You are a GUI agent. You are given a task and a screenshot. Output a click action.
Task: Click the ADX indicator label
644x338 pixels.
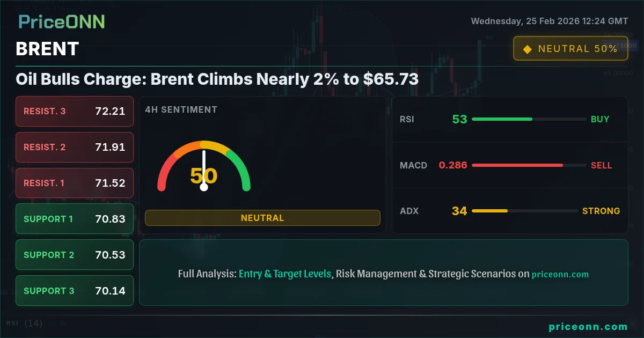(x=409, y=211)
